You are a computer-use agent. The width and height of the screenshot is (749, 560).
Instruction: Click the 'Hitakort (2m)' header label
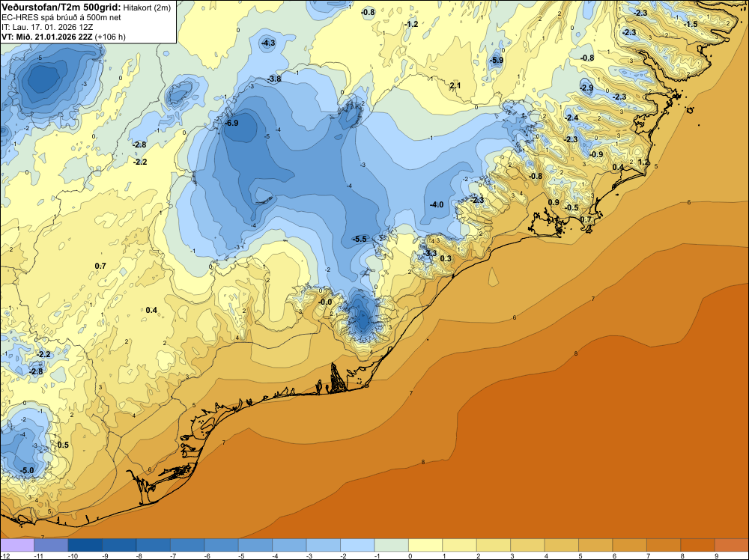pos(147,7)
